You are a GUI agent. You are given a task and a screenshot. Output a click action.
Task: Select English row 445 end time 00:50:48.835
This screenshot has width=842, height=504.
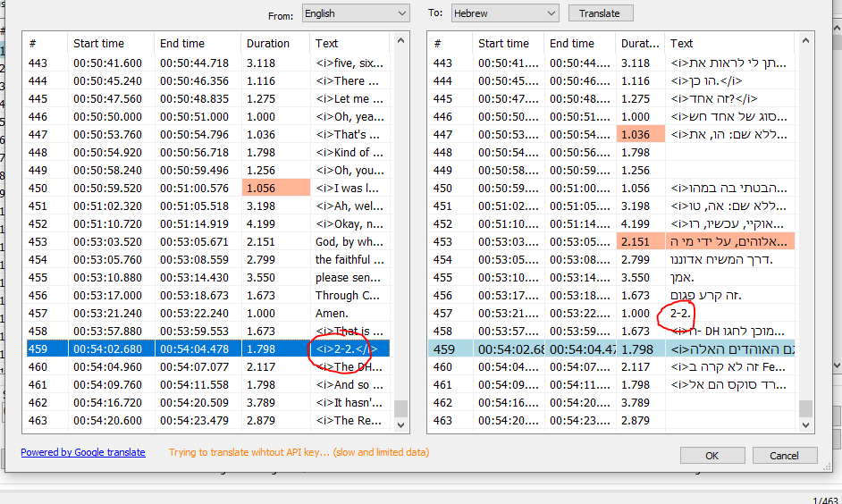pyautogui.click(x=194, y=99)
